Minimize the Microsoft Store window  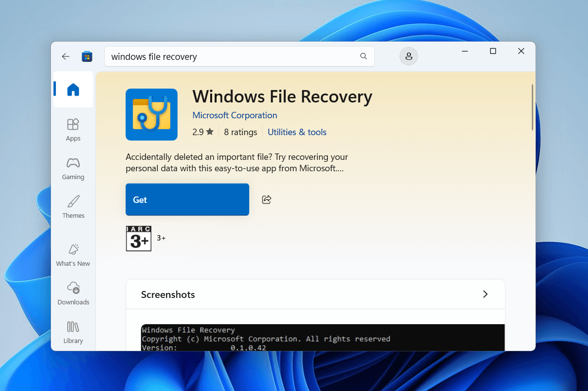(465, 51)
